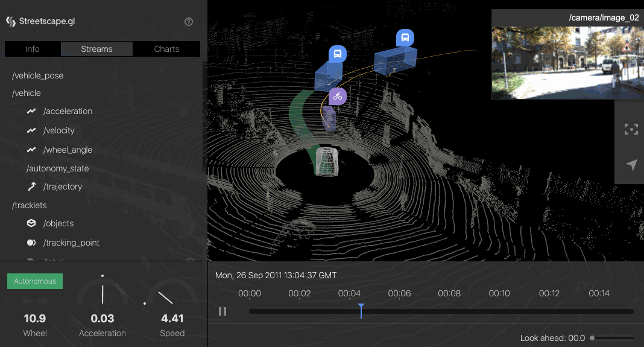
Task: Click the velocity stream chart icon
Action: [x=31, y=130]
